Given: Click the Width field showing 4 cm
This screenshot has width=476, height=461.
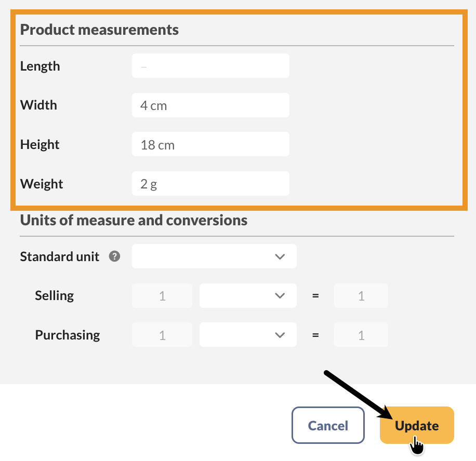Looking at the screenshot, I should coord(210,105).
